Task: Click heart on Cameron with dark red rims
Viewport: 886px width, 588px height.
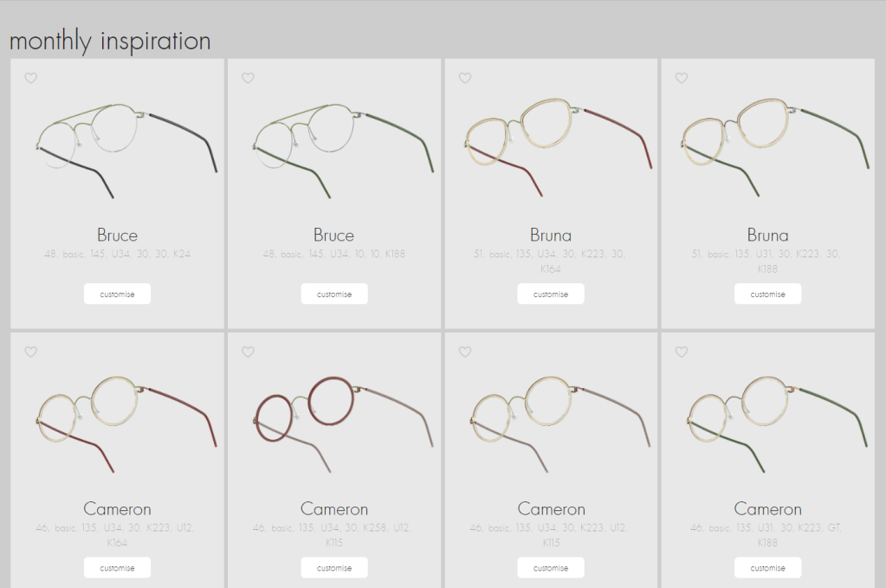Action: pyautogui.click(x=248, y=352)
